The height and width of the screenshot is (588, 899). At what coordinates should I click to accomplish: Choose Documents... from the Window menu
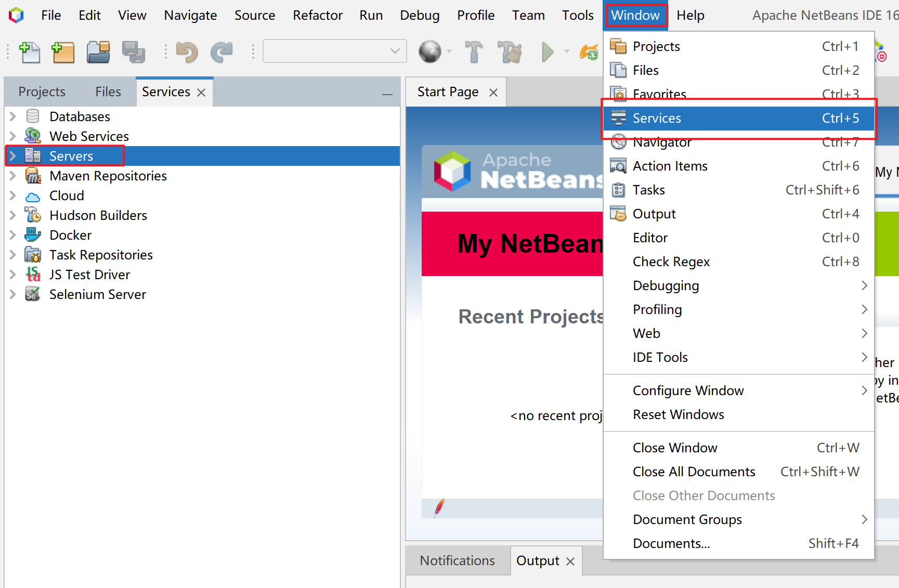738,543
